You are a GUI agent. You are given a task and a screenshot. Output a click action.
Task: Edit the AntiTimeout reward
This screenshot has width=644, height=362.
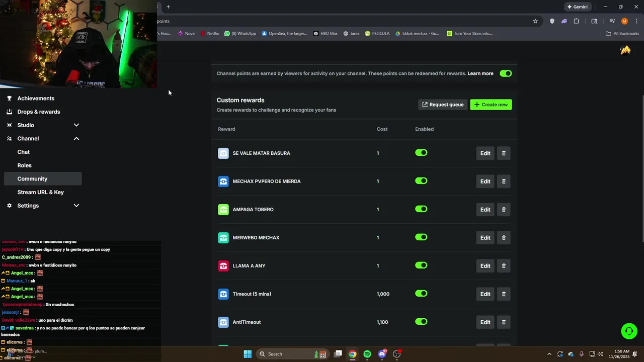point(485,322)
